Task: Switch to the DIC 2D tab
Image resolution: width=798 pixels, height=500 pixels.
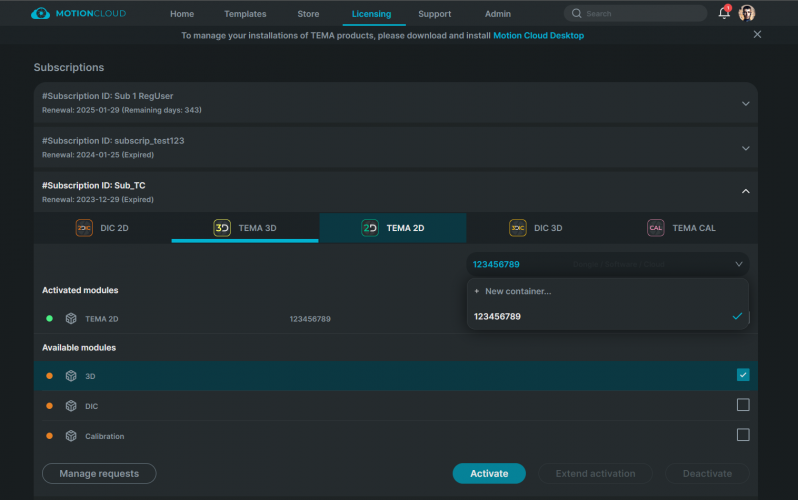Action: pos(102,228)
